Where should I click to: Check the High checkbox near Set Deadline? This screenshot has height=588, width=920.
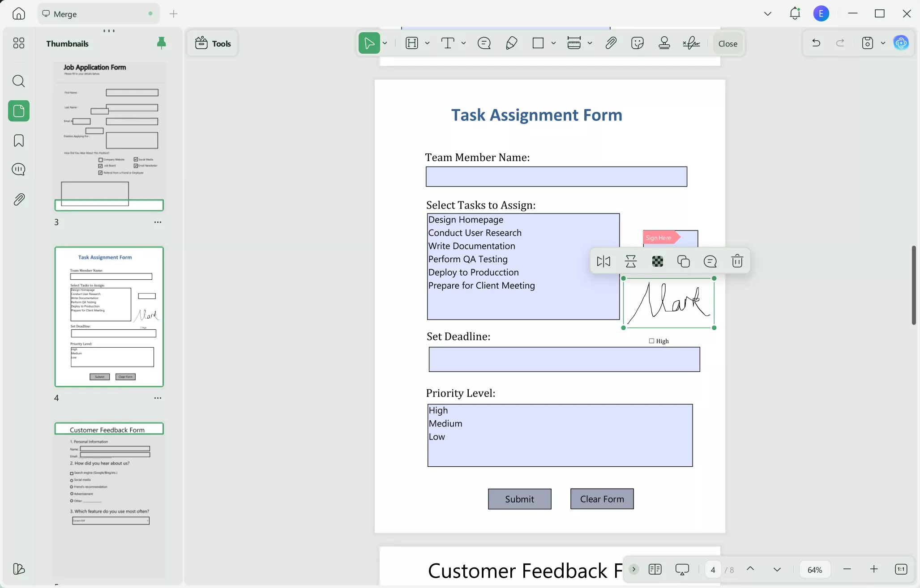(x=651, y=341)
